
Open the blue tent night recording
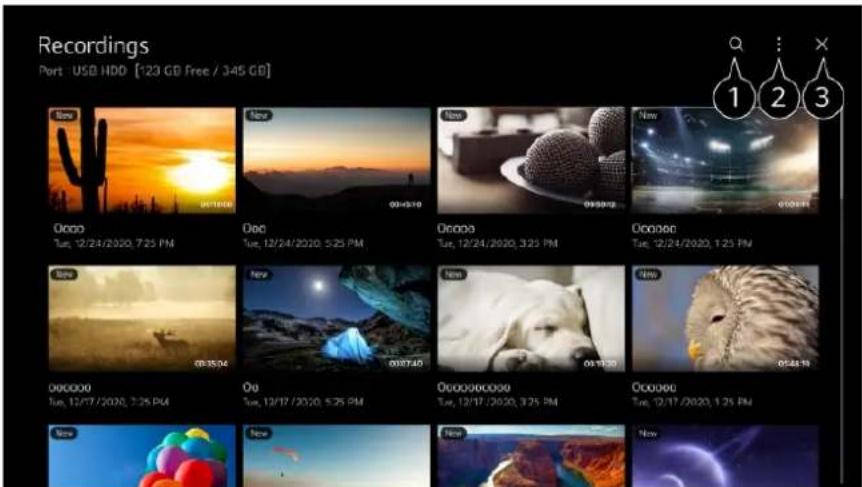pyautogui.click(x=336, y=319)
